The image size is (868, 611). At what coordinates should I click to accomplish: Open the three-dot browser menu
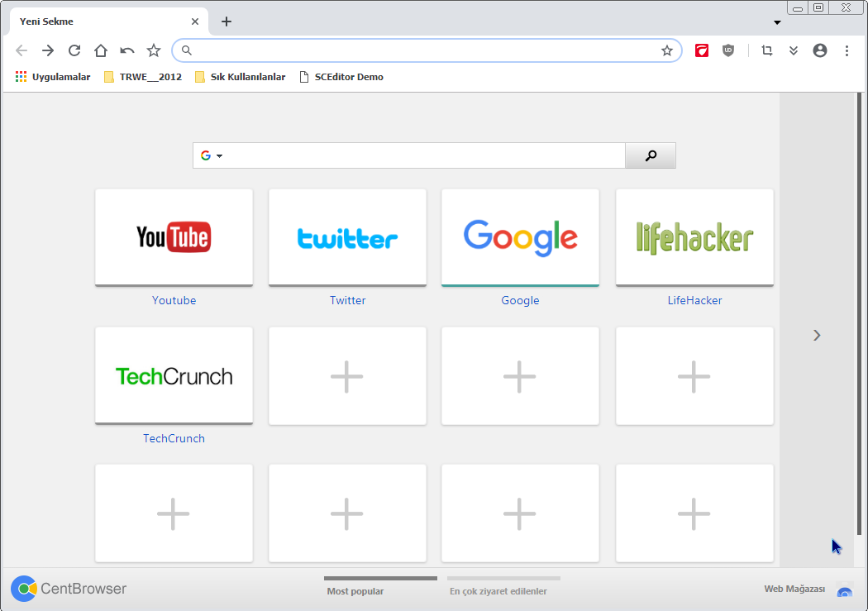click(847, 51)
